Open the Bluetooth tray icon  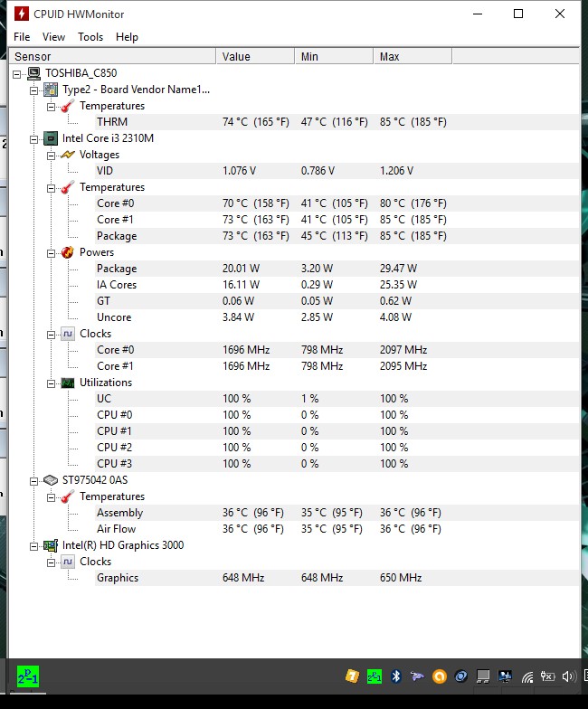[395, 676]
